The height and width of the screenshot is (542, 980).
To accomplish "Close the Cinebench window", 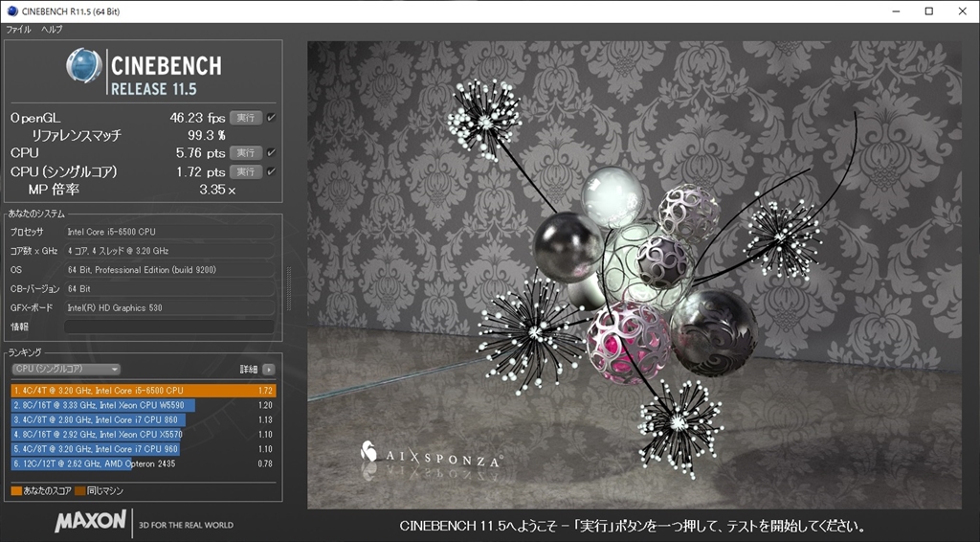I will (x=963, y=11).
